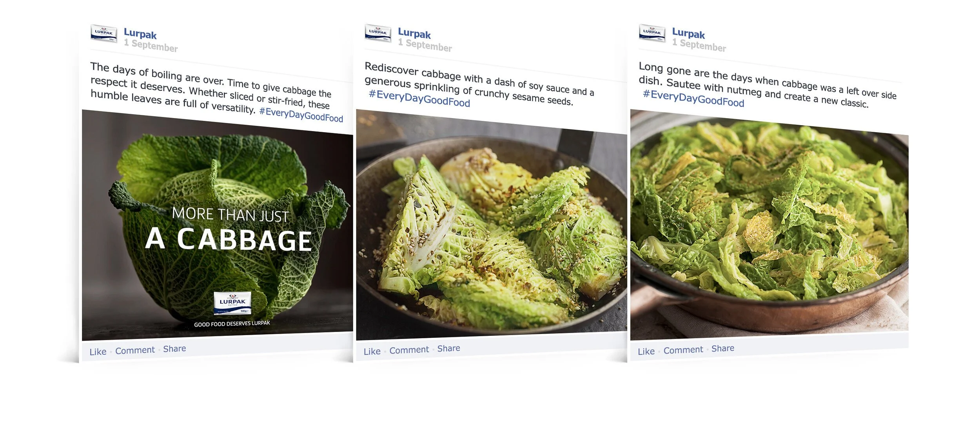
Task: Click the Lurpak avatar on the third post
Action: tap(652, 33)
